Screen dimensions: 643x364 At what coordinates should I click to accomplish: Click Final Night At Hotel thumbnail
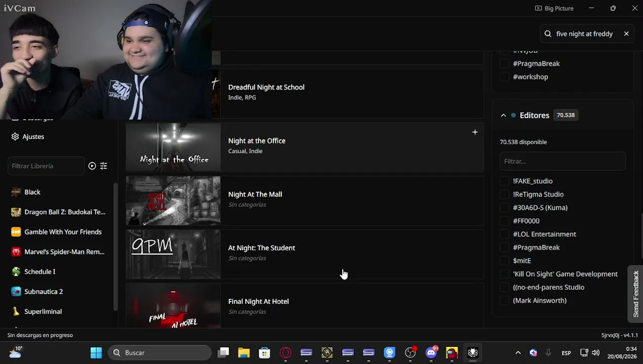(x=173, y=305)
